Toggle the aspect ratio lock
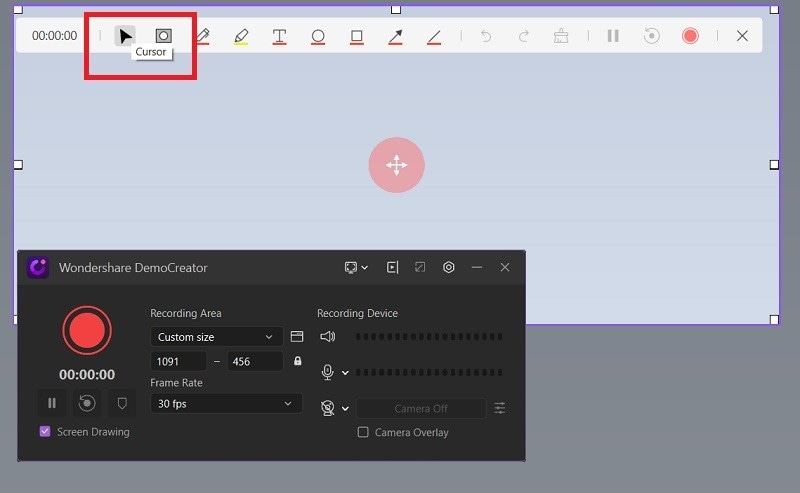Viewport: 800px width, 493px height. click(x=297, y=361)
